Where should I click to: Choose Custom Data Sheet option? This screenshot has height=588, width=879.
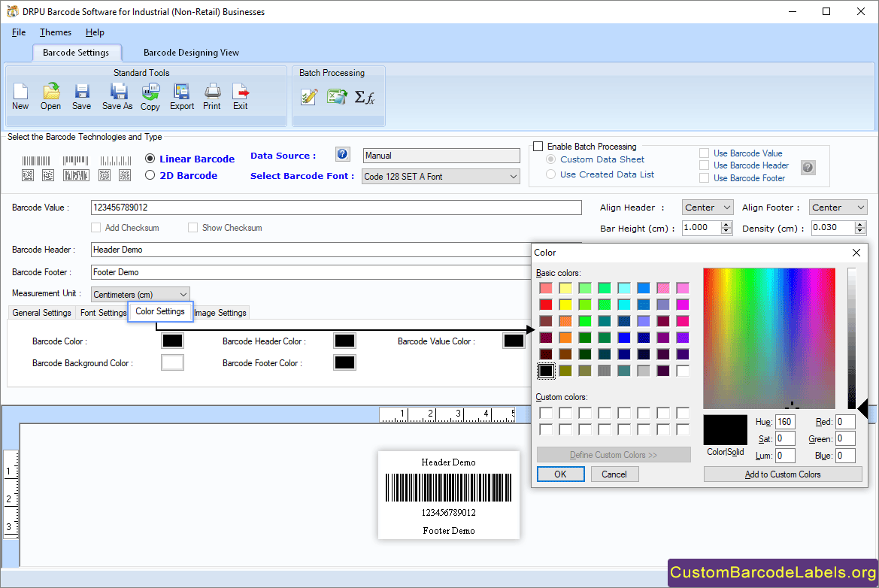click(551, 159)
